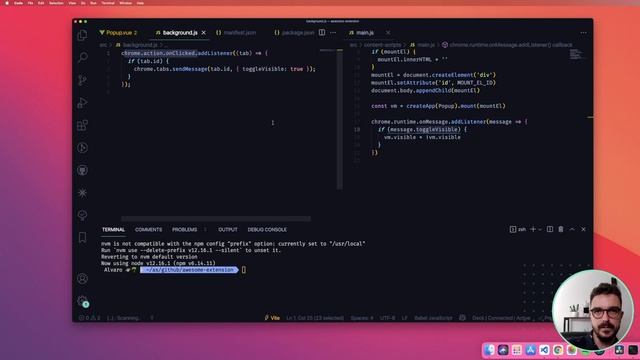Create a new terminal with plus icon

click(533, 229)
